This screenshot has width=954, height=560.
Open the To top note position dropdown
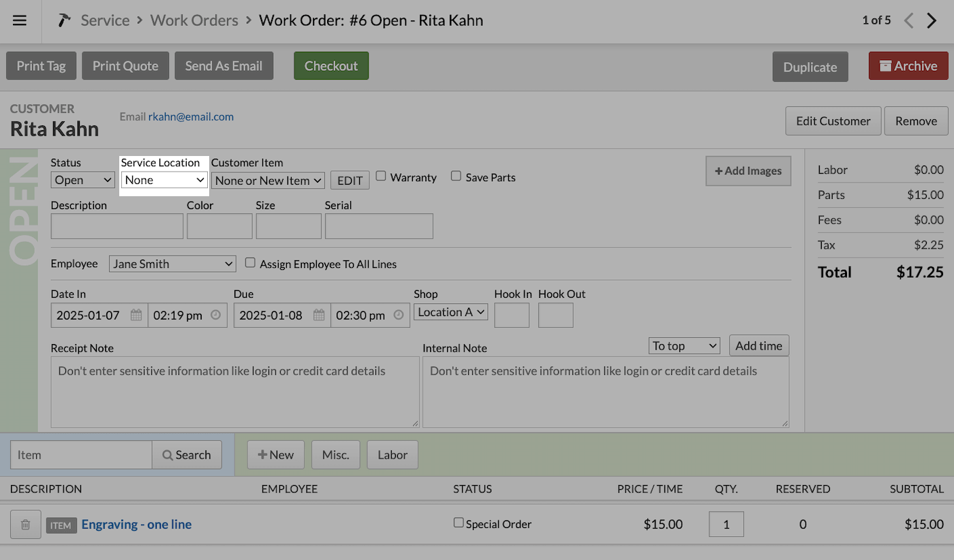point(685,346)
